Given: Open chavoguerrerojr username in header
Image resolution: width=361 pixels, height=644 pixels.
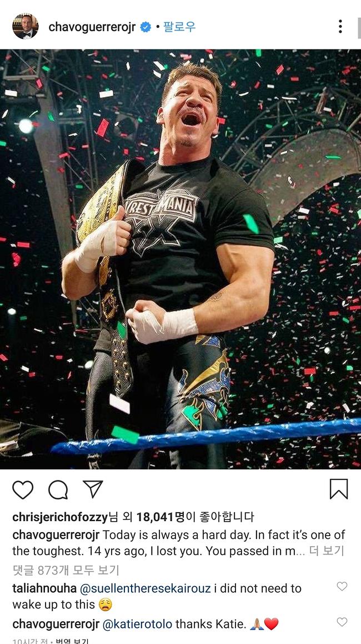Looking at the screenshot, I should tap(92, 27).
